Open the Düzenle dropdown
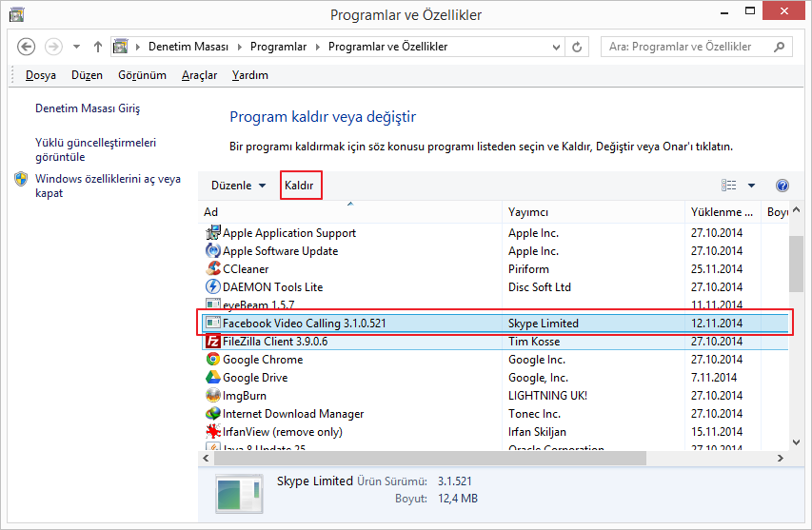This screenshot has height=530, width=812. click(x=238, y=186)
